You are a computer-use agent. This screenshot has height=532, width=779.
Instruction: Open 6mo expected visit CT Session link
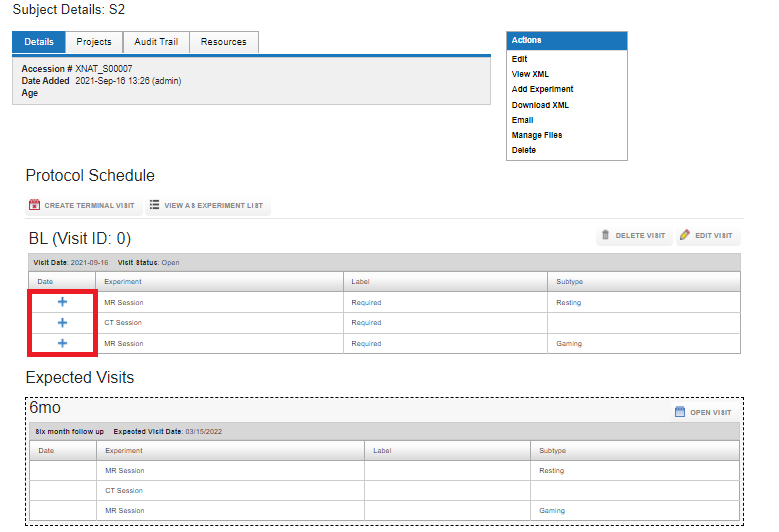pyautogui.click(x=125, y=490)
